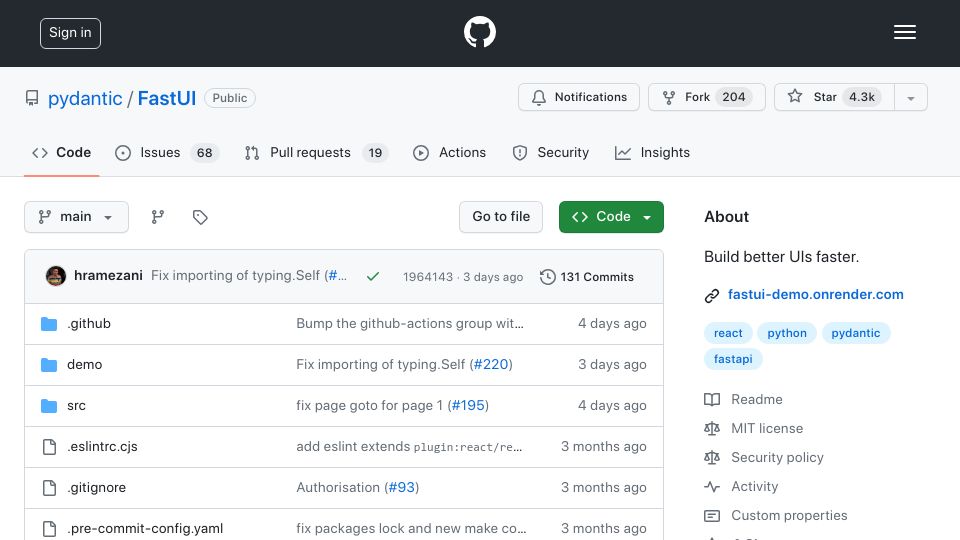
Task: Open the main branch selector dropdown
Action: pyautogui.click(x=77, y=217)
